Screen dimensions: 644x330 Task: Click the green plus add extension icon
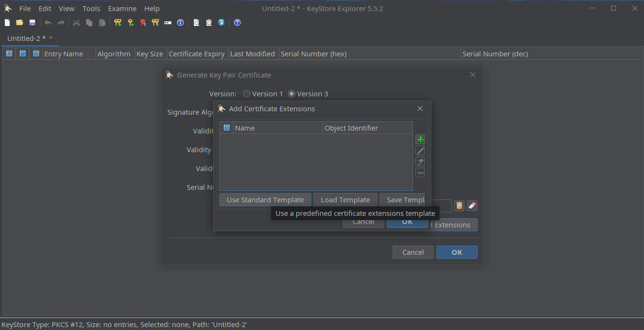click(x=420, y=140)
